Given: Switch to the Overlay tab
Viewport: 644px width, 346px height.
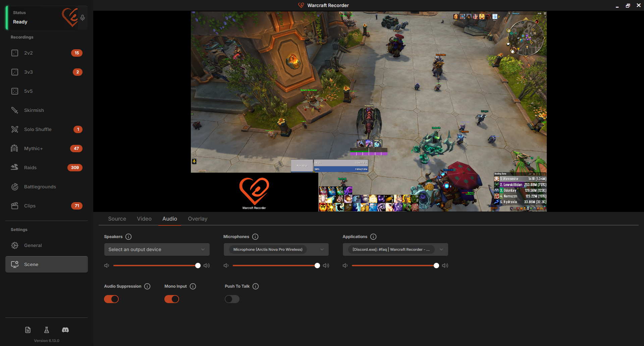Looking at the screenshot, I should [198, 219].
